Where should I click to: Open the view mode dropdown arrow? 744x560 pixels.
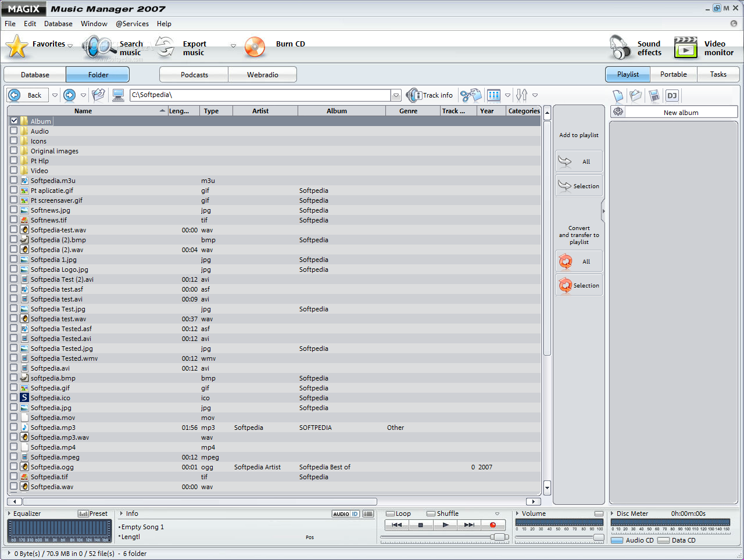tap(507, 95)
